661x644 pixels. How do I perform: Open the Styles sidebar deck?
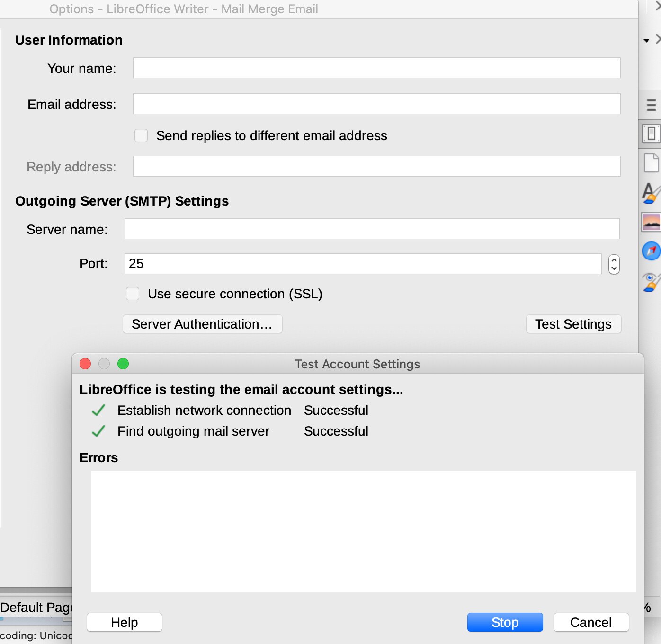click(x=651, y=193)
